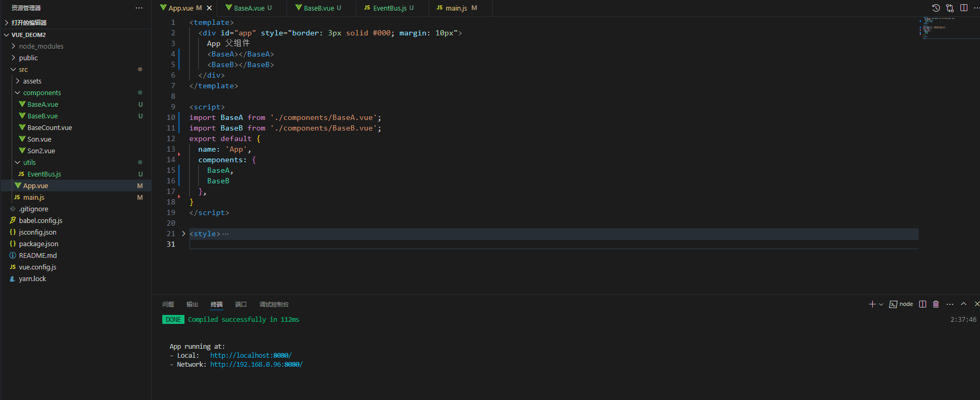Select the App.vue editor tab
The width and height of the screenshot is (980, 400).
tap(184, 8)
